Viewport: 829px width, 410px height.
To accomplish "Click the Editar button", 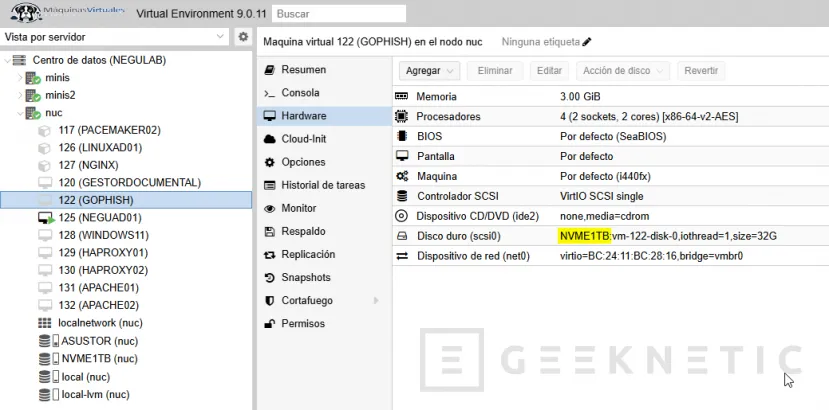I will [x=549, y=71].
